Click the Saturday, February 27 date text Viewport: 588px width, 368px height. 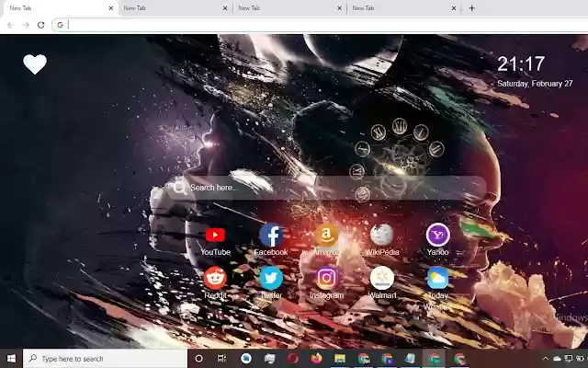pos(535,84)
